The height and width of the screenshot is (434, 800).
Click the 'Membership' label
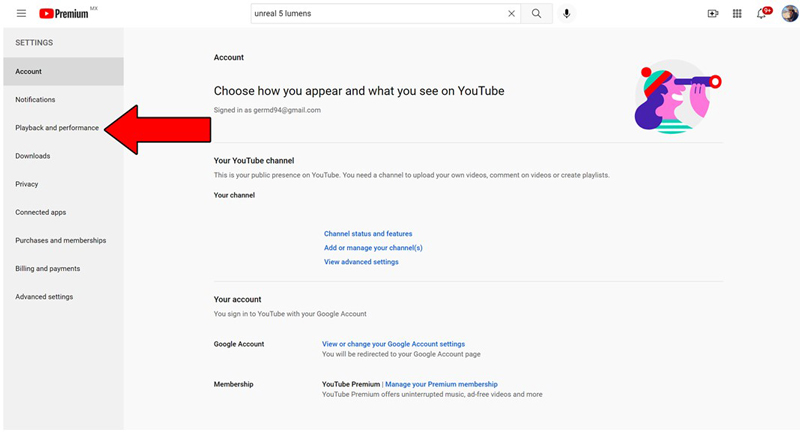tap(233, 384)
